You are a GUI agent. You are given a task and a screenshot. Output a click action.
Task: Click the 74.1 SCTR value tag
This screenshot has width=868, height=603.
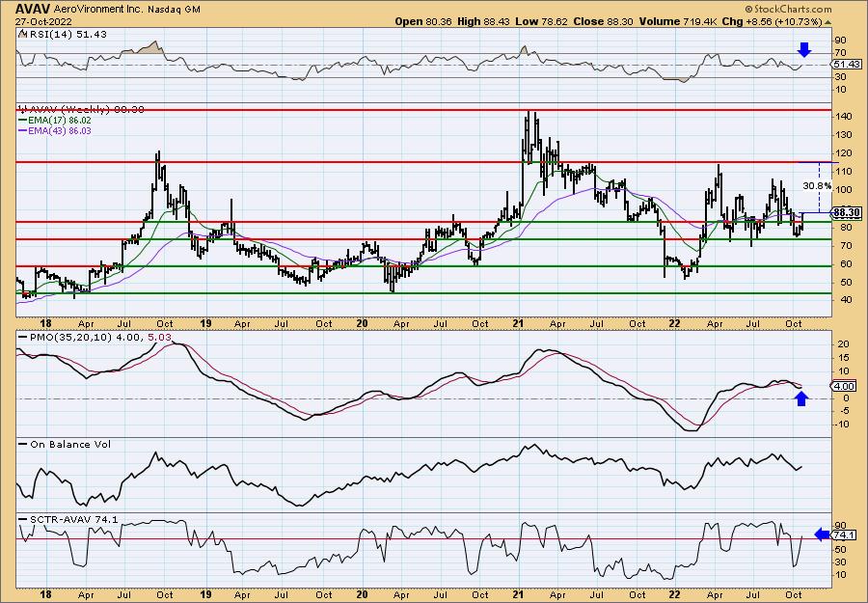(x=844, y=534)
